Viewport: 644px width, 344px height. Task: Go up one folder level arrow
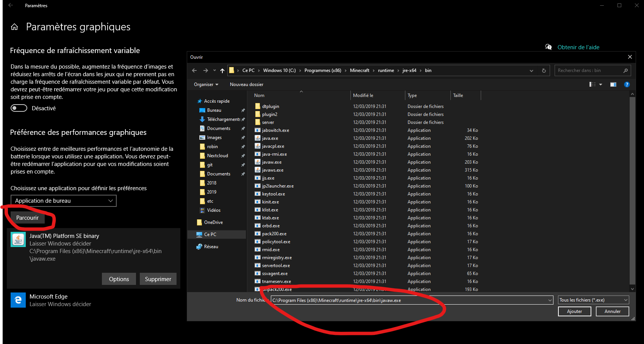tap(222, 70)
